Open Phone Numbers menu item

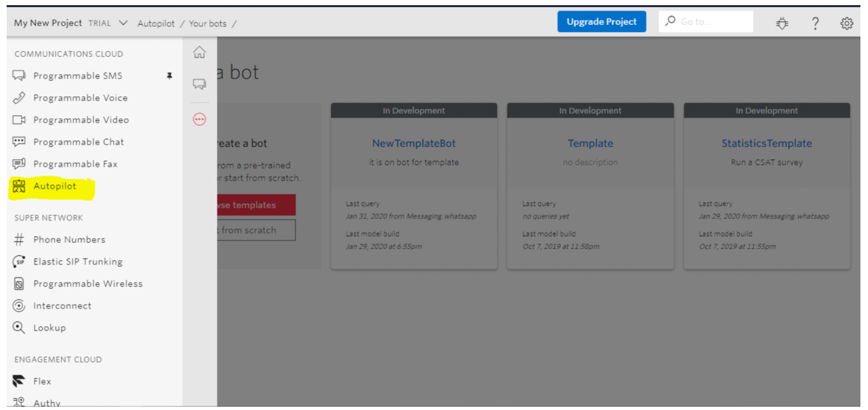click(69, 240)
